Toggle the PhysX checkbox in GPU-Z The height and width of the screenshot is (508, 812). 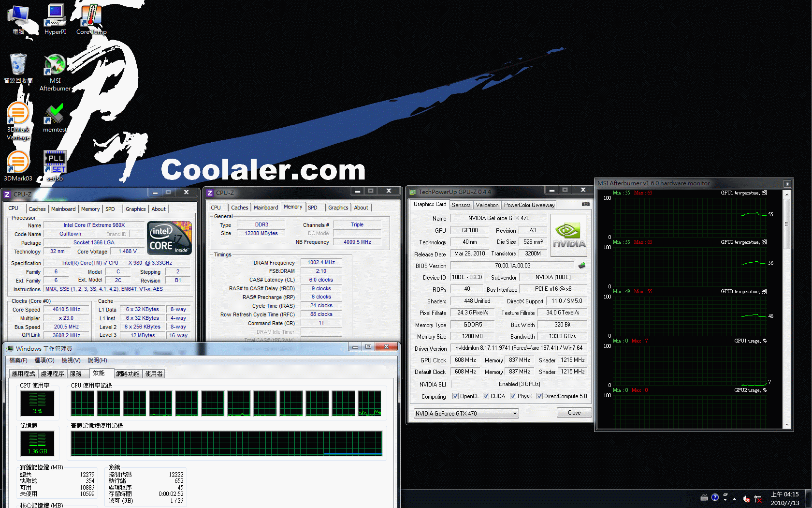[513, 396]
